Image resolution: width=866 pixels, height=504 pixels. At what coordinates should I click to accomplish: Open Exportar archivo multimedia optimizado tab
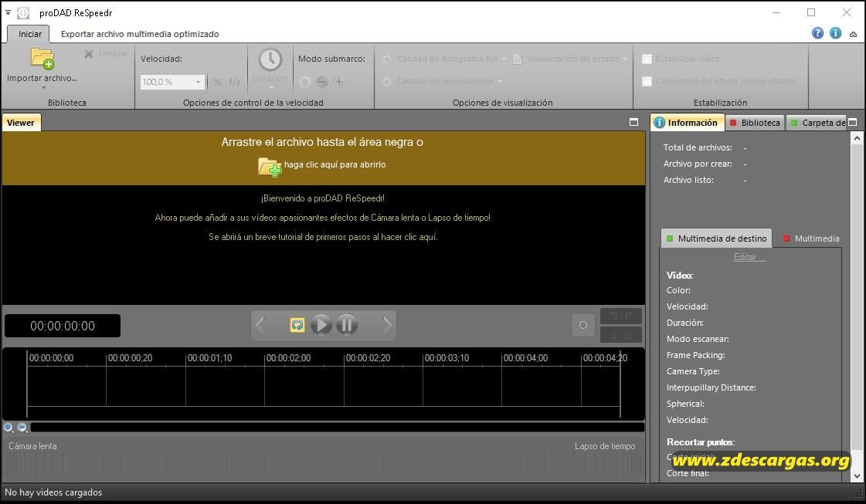pos(140,34)
